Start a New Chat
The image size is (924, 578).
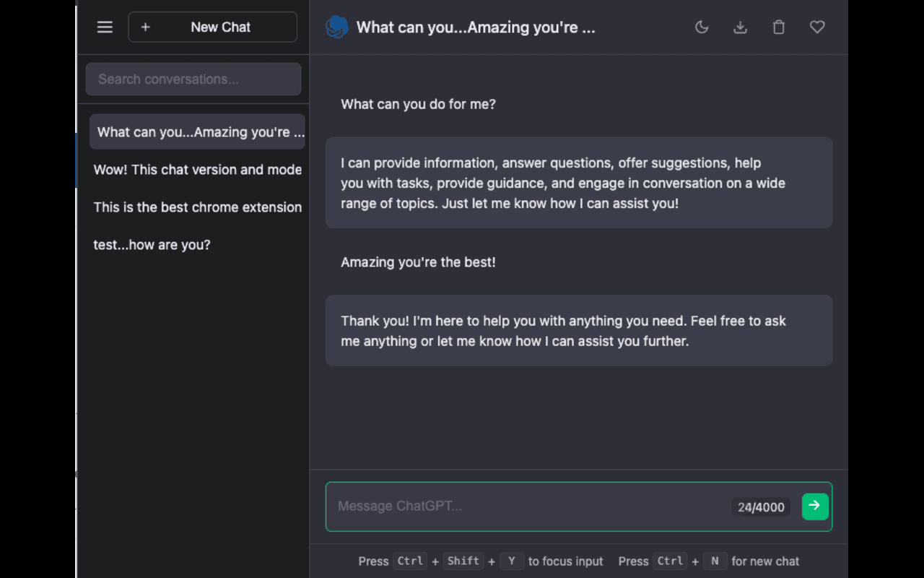[x=213, y=27]
